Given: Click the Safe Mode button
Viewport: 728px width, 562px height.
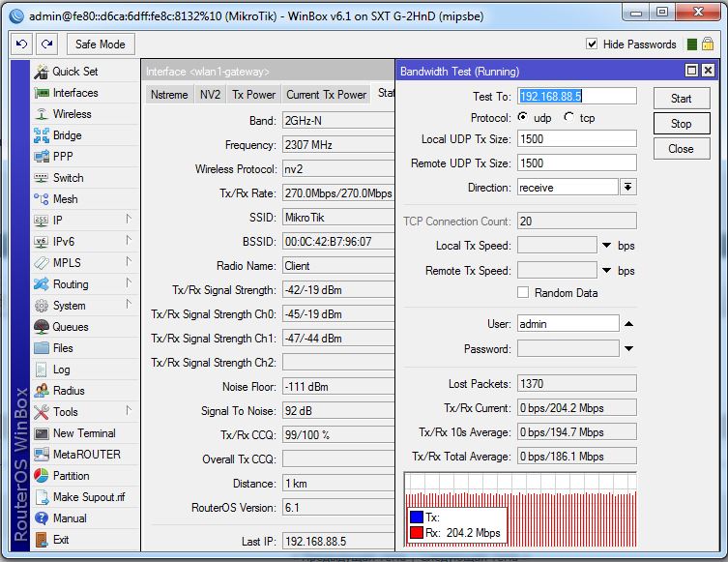Looking at the screenshot, I should tap(100, 44).
